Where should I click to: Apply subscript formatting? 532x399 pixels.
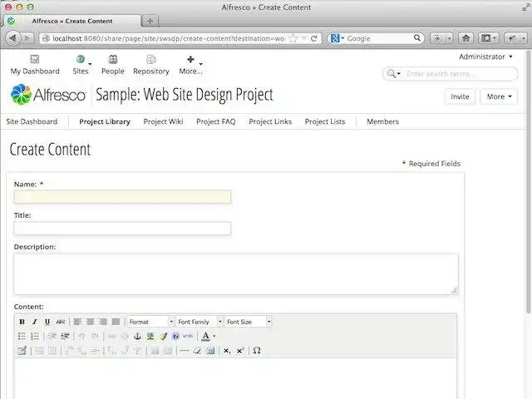[x=227, y=351]
